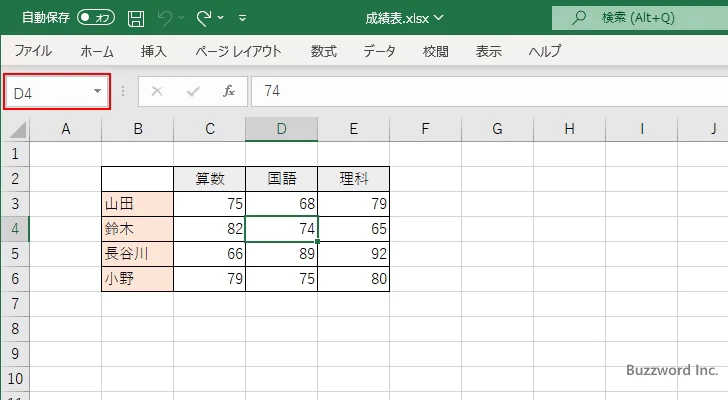
Task: Click the 山田 name cell
Action: coord(137,204)
